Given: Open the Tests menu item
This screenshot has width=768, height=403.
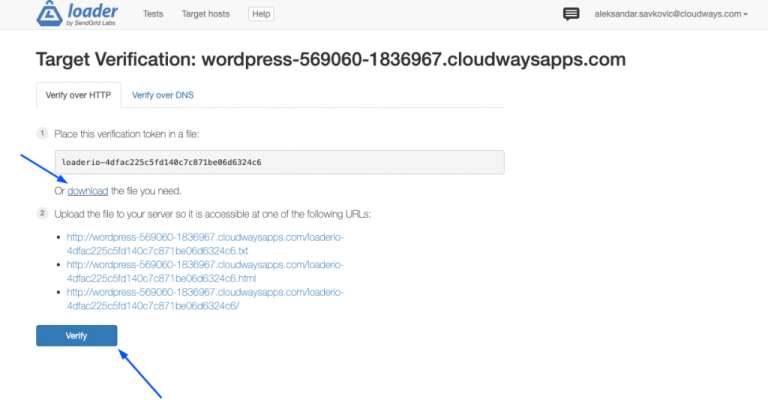Looking at the screenshot, I should click(153, 14).
